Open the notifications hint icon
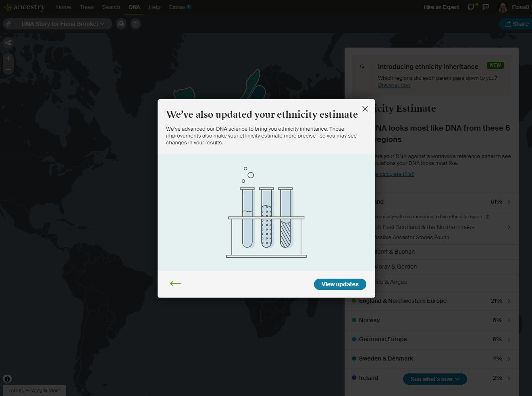532x396 pixels. [472, 7]
